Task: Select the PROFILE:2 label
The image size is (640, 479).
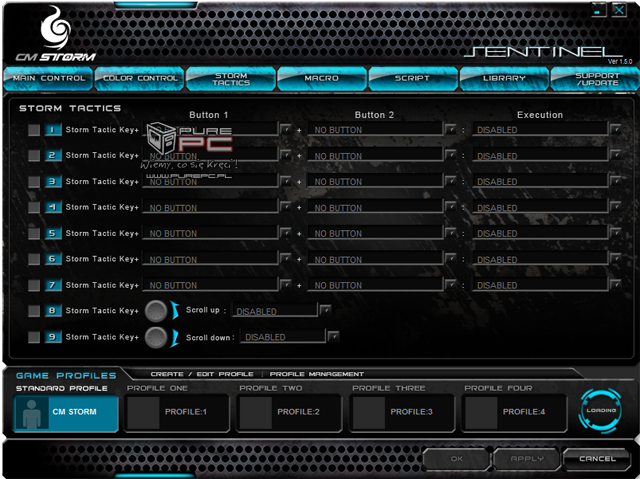Action: click(x=298, y=412)
